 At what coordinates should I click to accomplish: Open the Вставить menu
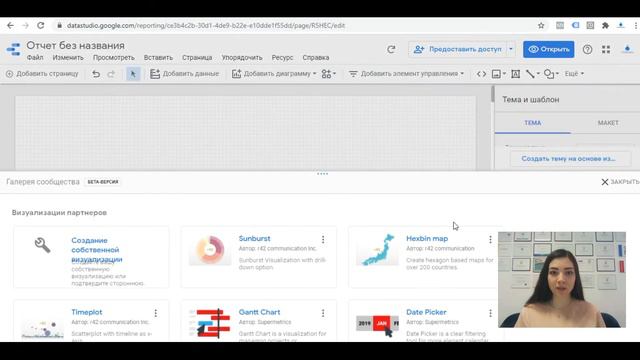(158, 58)
